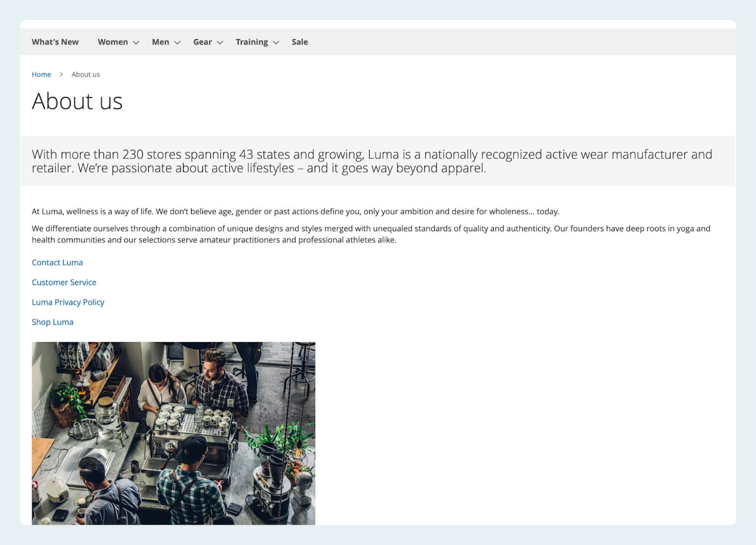Image resolution: width=756 pixels, height=545 pixels.
Task: Click the About us breadcrumb text
Action: [86, 74]
